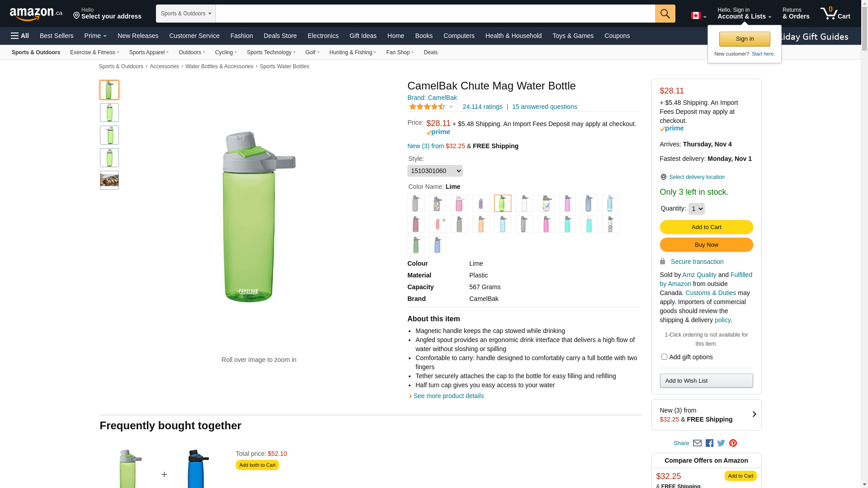Open the Cycling submenu

[x=226, y=52]
